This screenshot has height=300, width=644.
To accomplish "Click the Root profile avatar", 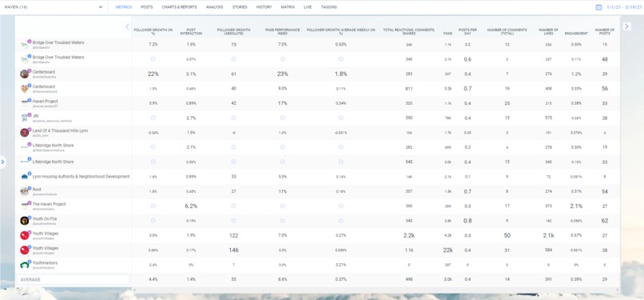I will (24, 191).
